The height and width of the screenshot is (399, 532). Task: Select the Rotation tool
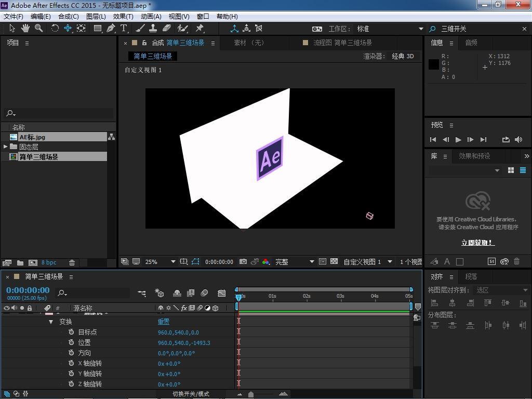pos(55,29)
